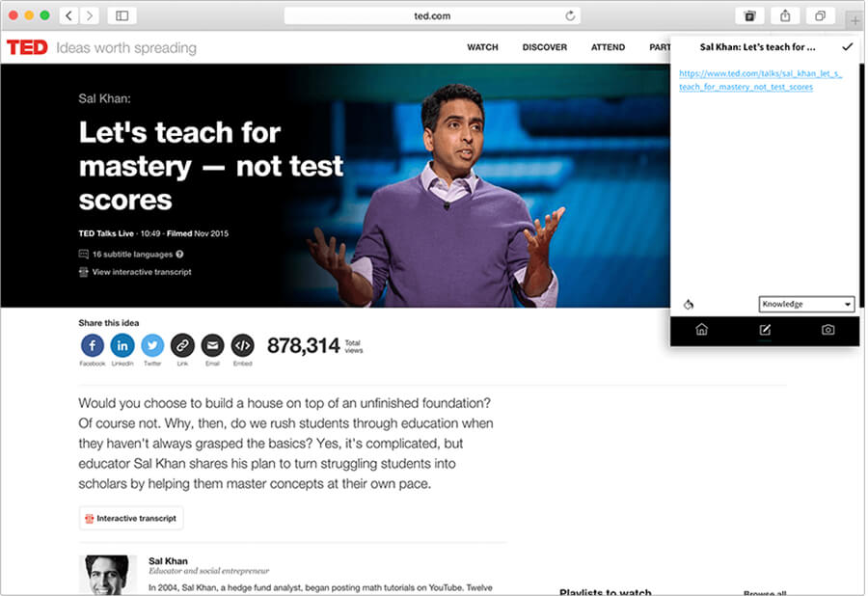
Task: Open the ATTEND menu
Action: pyautogui.click(x=608, y=47)
